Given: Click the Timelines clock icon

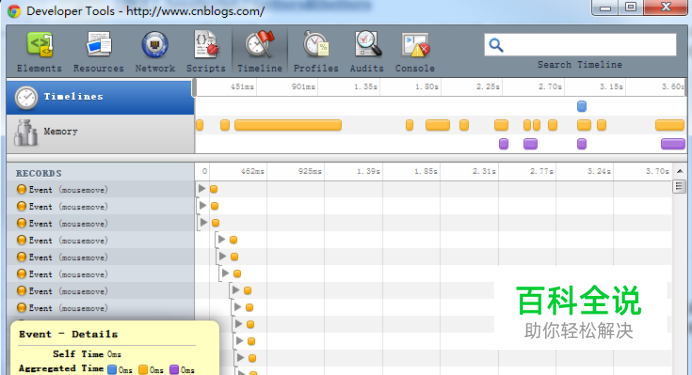Looking at the screenshot, I should [x=26, y=98].
